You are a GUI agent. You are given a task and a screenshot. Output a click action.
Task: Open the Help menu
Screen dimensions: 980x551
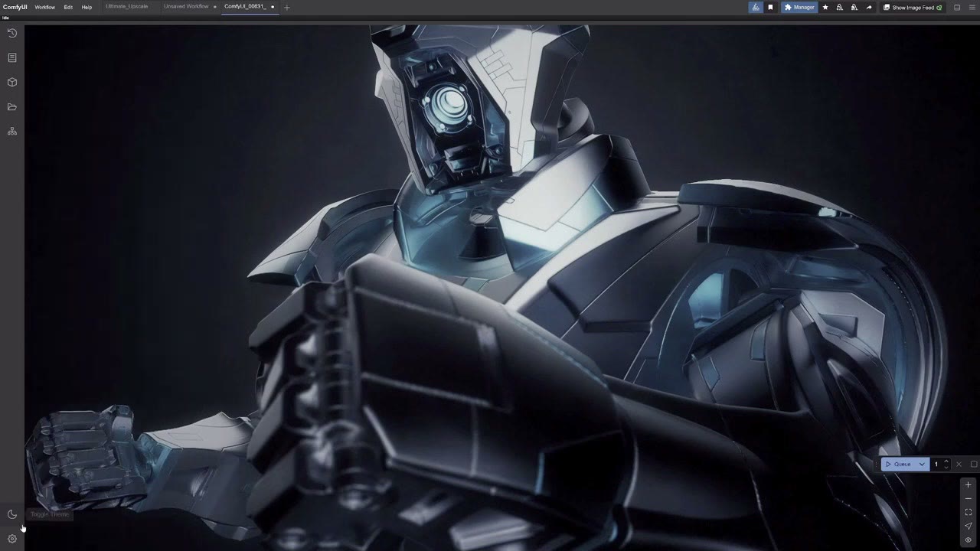point(87,7)
